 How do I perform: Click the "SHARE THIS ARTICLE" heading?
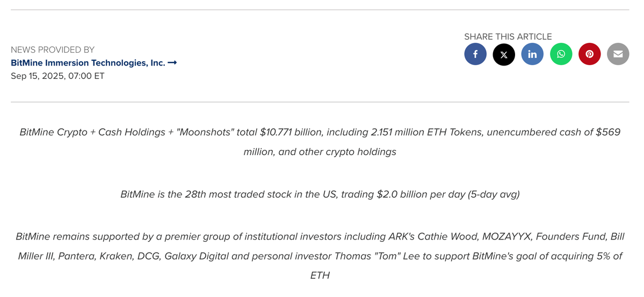pos(508,37)
